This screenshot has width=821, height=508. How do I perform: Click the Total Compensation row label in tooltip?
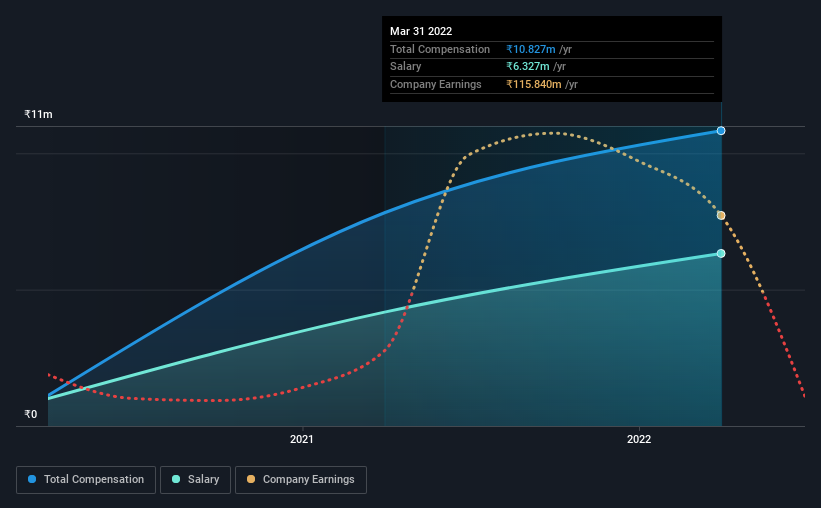click(440, 49)
